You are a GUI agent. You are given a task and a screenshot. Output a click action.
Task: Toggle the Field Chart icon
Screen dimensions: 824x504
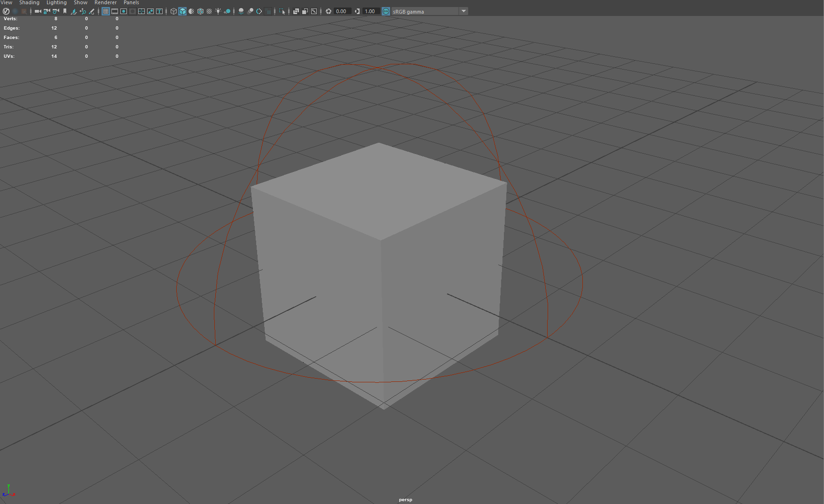[141, 11]
